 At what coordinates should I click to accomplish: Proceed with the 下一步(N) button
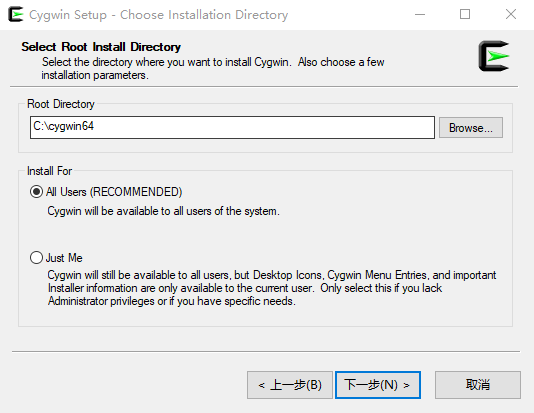[x=378, y=385]
